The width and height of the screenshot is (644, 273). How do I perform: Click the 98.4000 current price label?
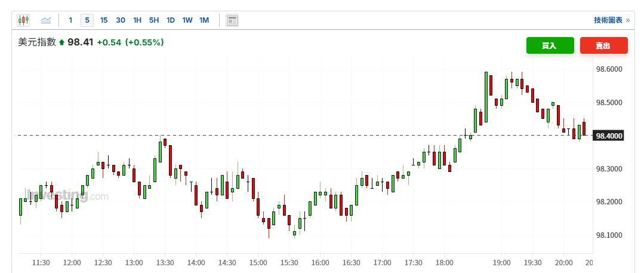(609, 136)
